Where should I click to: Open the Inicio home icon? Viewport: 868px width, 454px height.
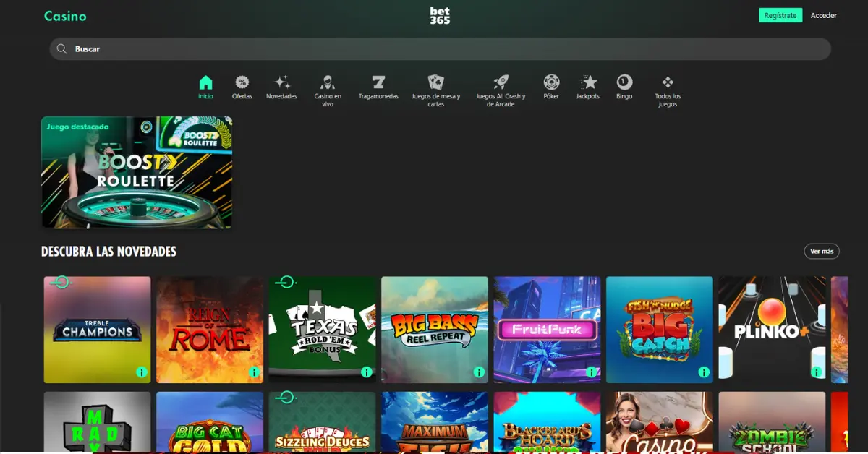click(206, 82)
